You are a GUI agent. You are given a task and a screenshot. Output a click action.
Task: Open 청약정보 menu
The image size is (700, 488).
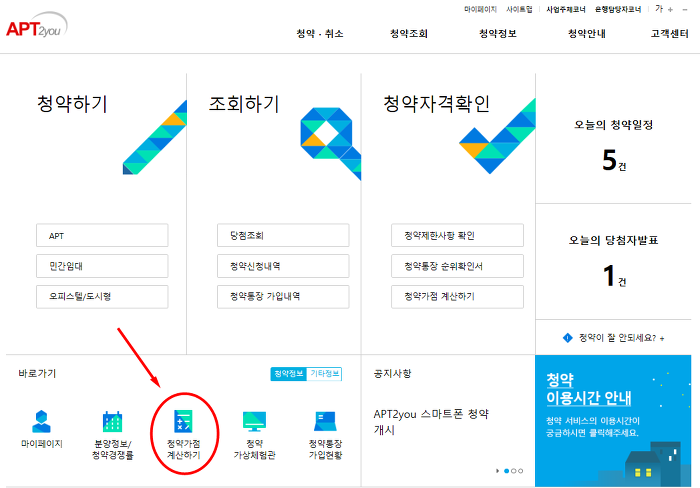[x=498, y=33]
